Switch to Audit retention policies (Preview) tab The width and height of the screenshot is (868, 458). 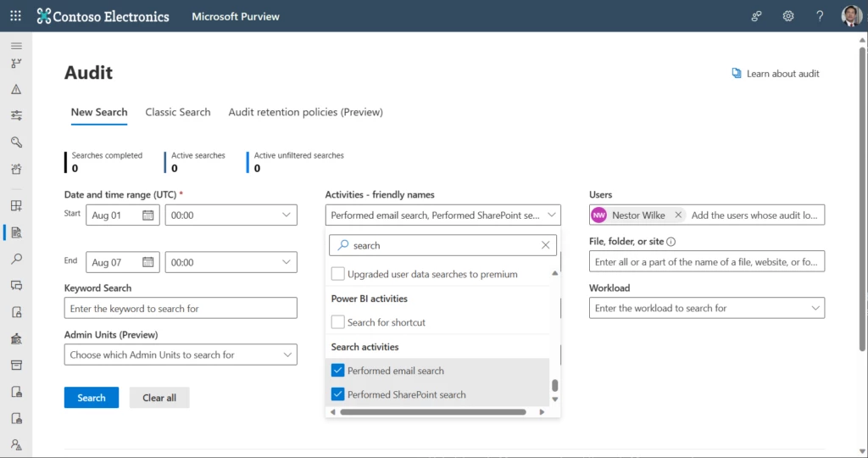pos(305,112)
